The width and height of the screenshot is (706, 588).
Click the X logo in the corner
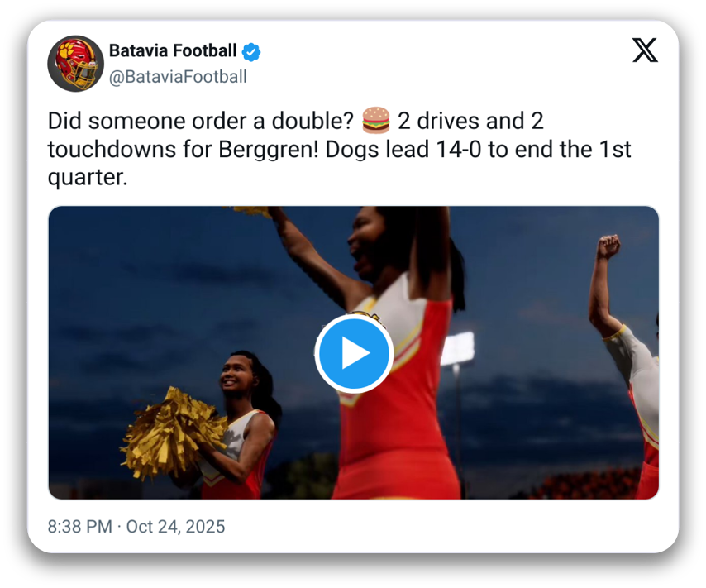(645, 51)
